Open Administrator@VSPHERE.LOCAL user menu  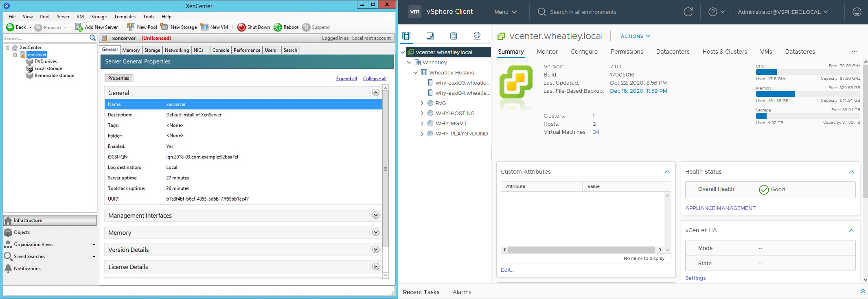(x=783, y=12)
